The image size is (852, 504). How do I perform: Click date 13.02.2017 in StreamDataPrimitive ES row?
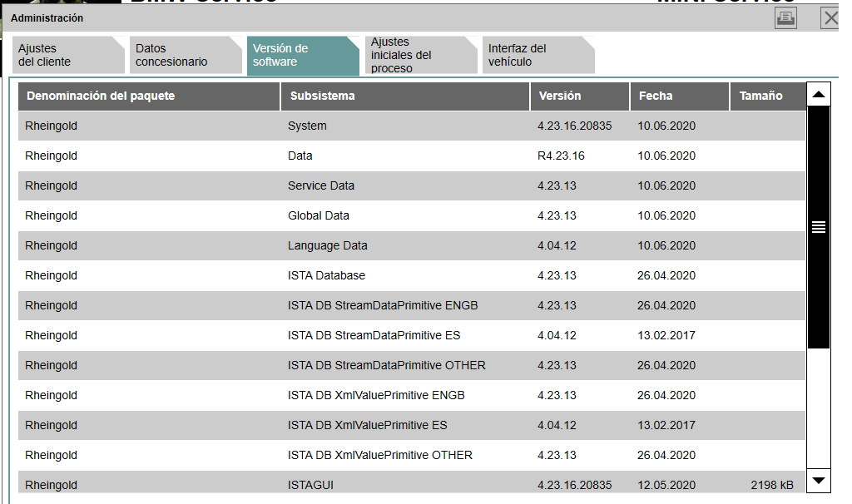pyautogui.click(x=666, y=336)
